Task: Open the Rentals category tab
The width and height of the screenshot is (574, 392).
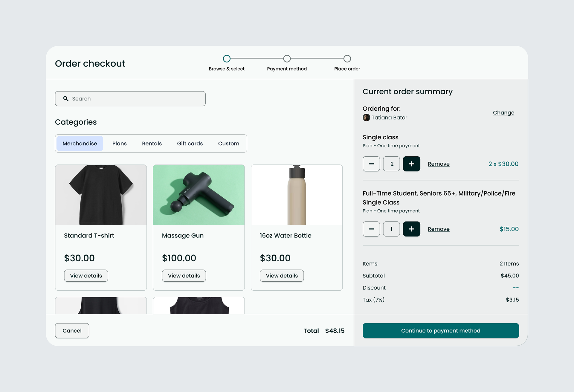Action: (x=152, y=144)
